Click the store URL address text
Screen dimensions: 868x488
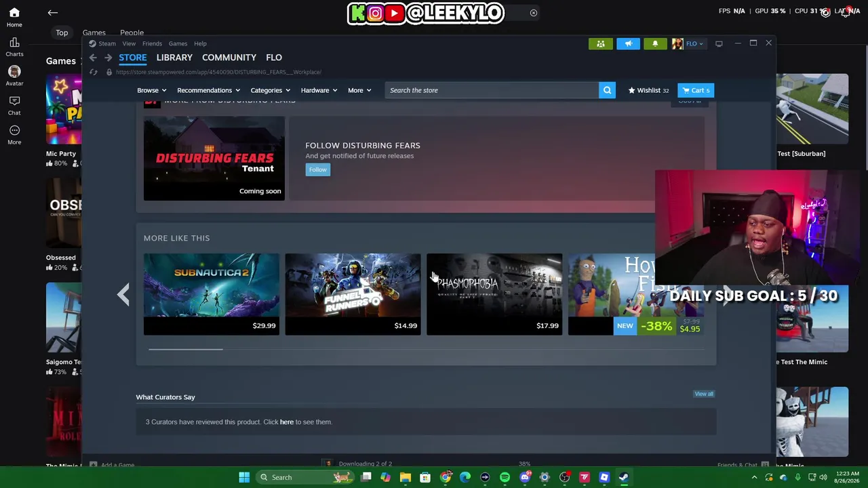click(218, 72)
